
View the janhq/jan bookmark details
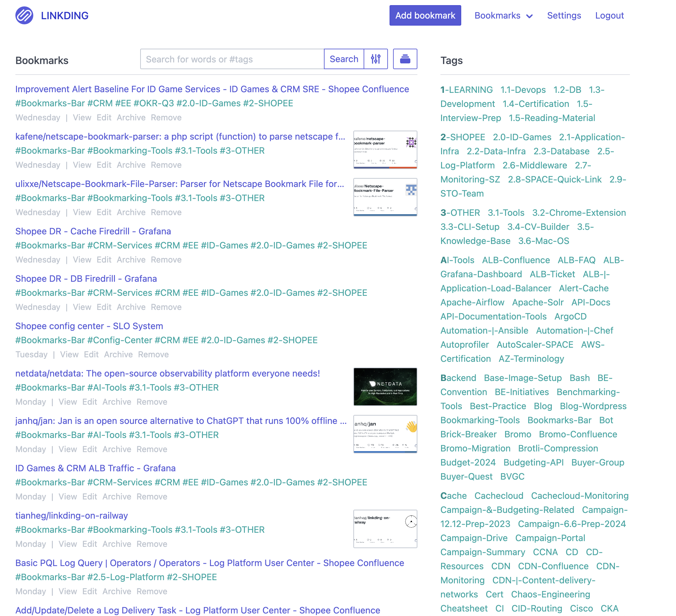68,449
